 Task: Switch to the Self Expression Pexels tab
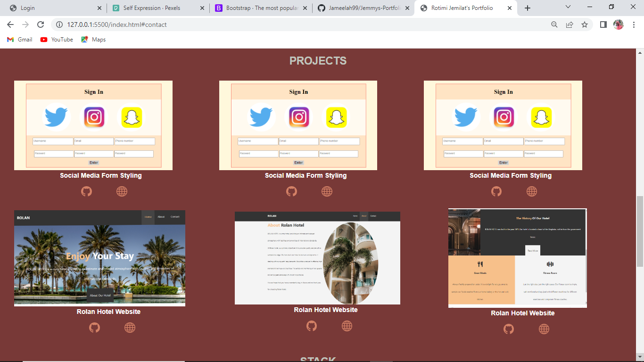click(x=157, y=8)
